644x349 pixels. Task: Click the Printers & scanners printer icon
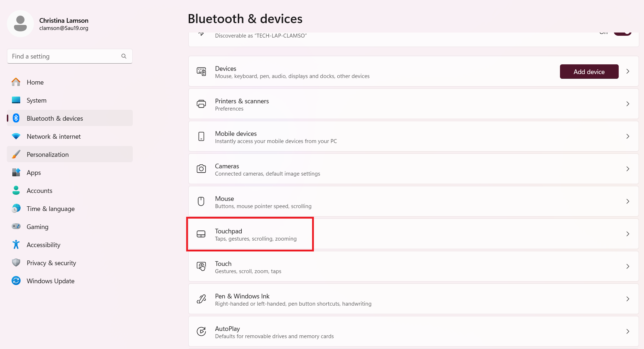point(201,104)
